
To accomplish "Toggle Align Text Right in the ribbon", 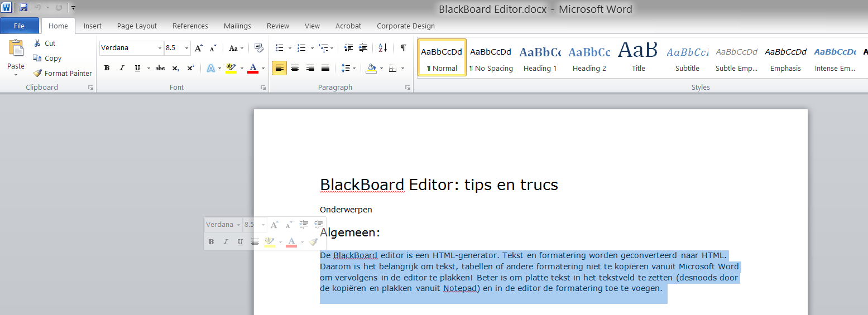I will pos(310,68).
